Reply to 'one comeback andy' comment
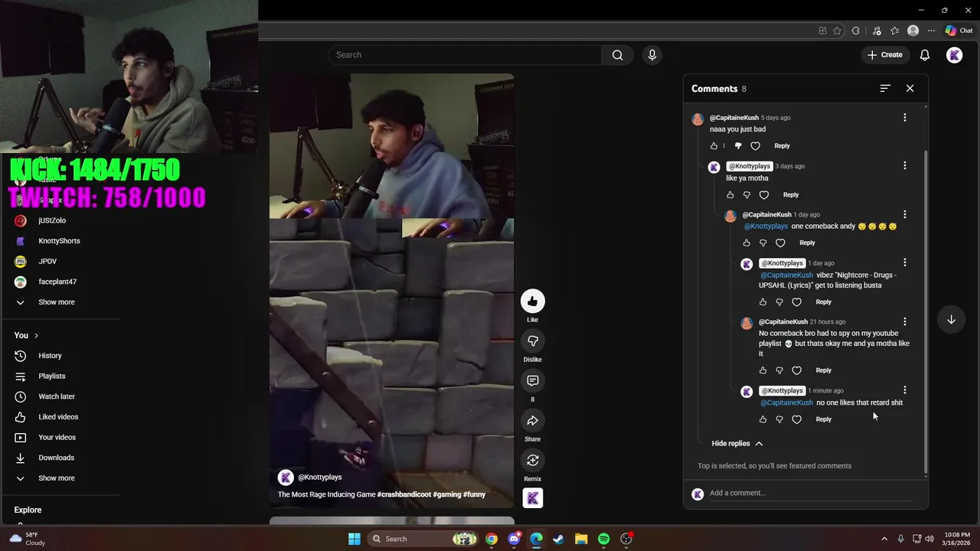Screen dimensions: 980x551 (x=807, y=243)
